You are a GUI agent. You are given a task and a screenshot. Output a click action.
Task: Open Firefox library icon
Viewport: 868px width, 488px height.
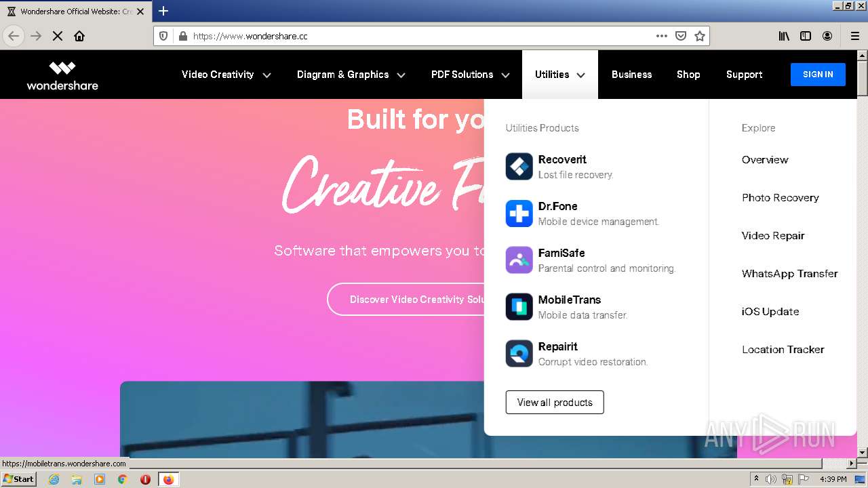point(784,36)
